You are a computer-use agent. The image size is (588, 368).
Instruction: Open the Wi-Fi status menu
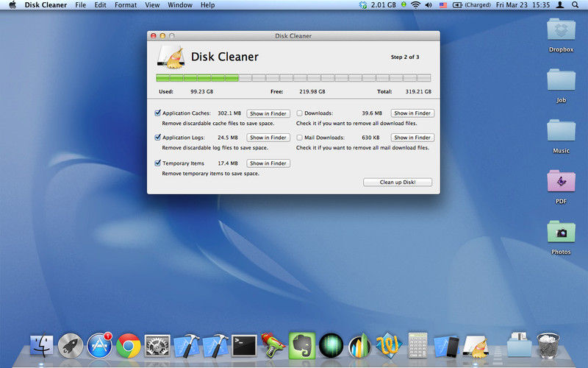(415, 5)
